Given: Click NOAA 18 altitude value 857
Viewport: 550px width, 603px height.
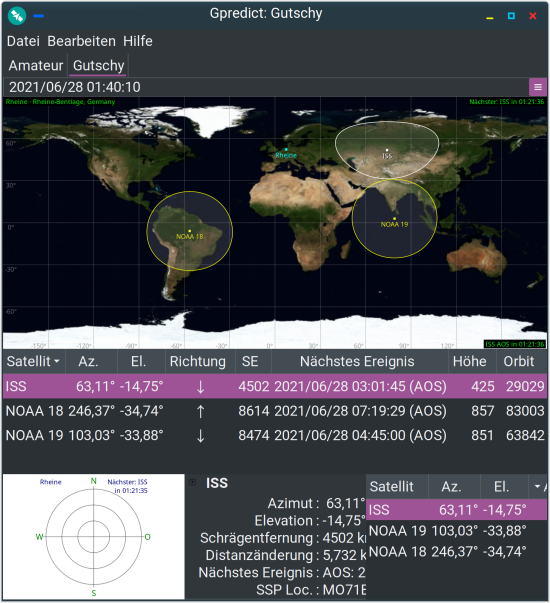Looking at the screenshot, I should [x=483, y=411].
